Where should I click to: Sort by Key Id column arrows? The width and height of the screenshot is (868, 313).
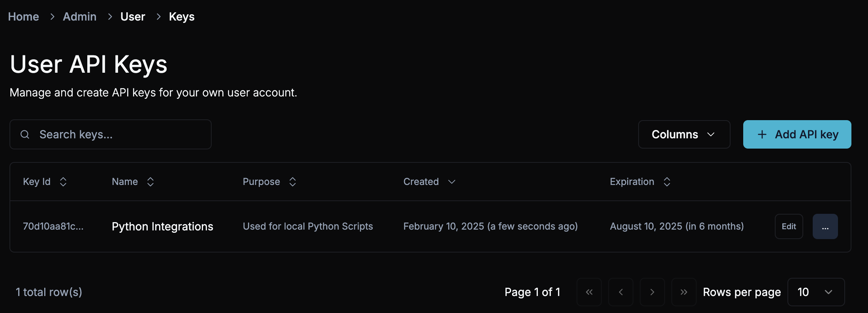pos(63,182)
